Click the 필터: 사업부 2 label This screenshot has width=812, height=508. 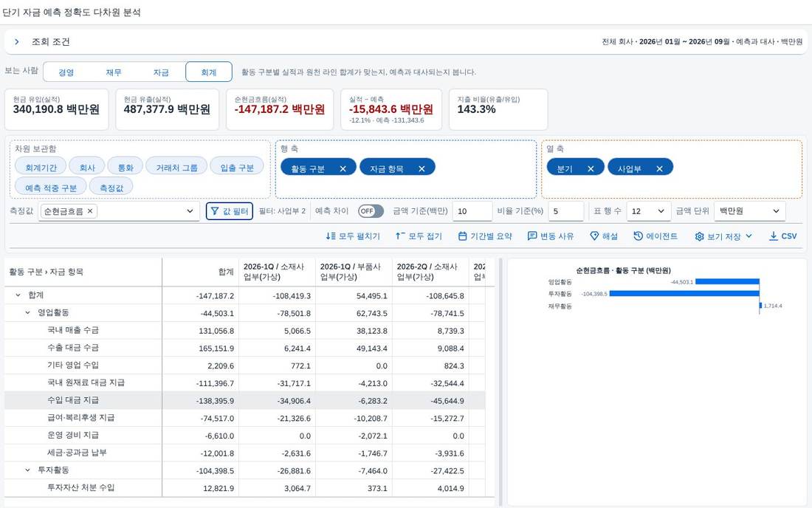(x=282, y=211)
